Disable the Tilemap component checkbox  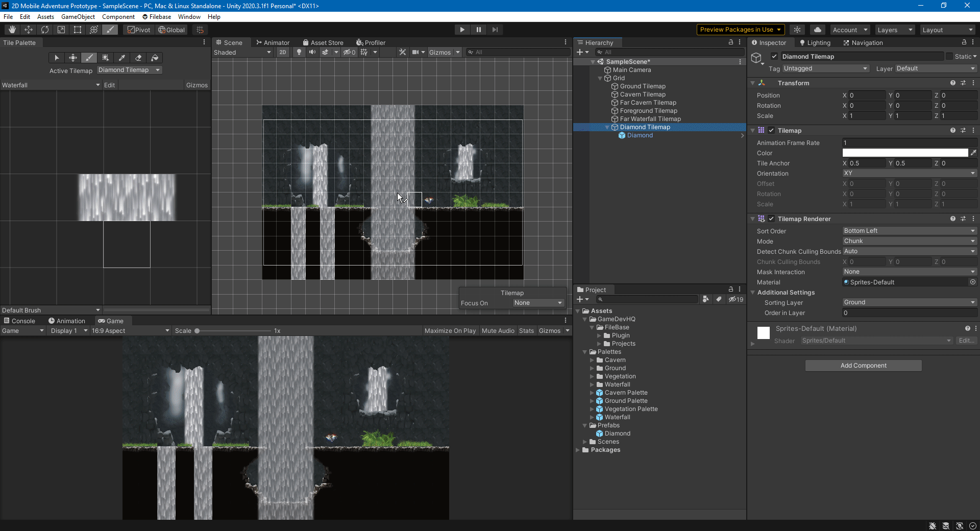pyautogui.click(x=771, y=131)
